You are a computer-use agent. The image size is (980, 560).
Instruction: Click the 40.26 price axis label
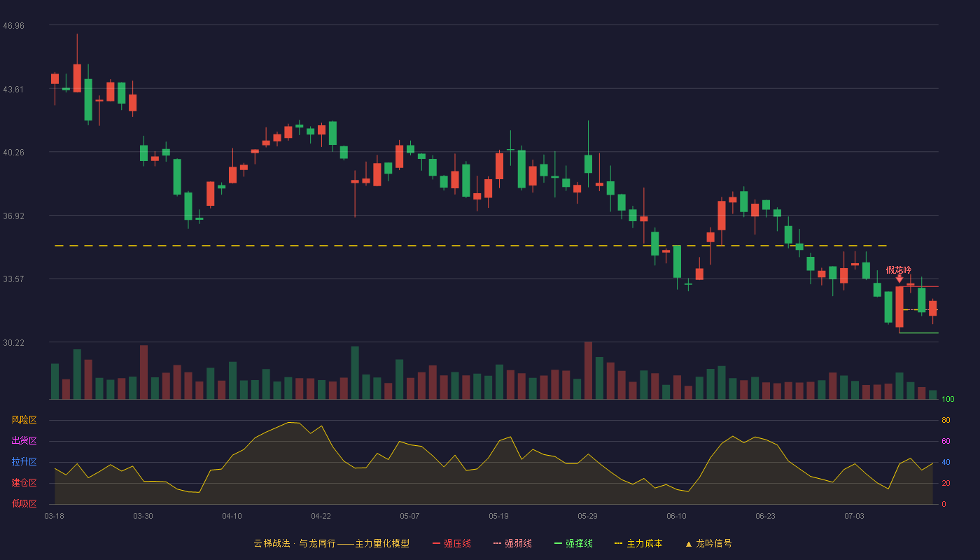pyautogui.click(x=13, y=152)
